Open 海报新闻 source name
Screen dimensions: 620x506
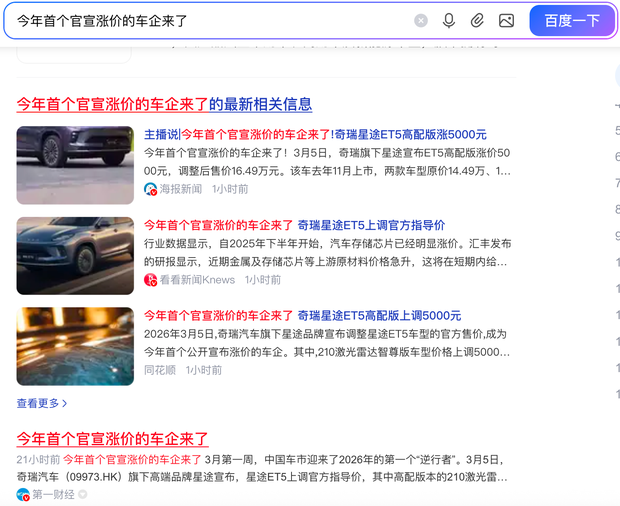tap(180, 189)
